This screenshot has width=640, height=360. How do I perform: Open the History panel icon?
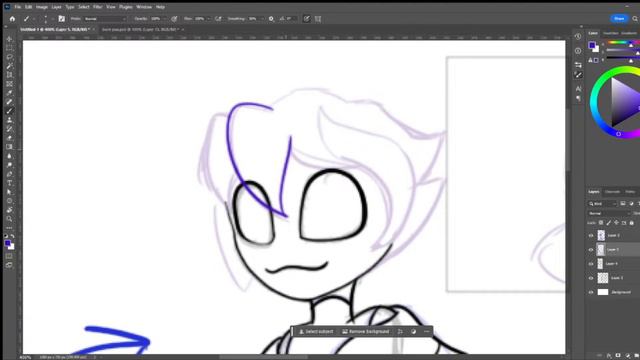click(578, 36)
